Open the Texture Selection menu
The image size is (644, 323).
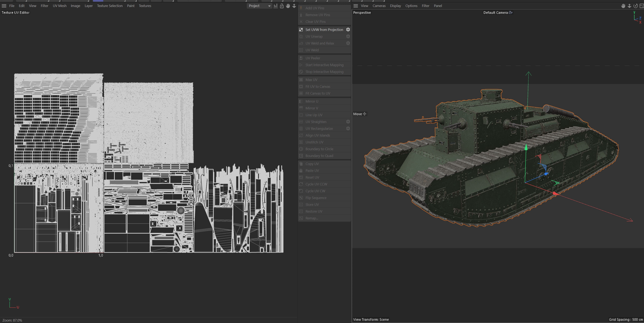click(x=109, y=6)
